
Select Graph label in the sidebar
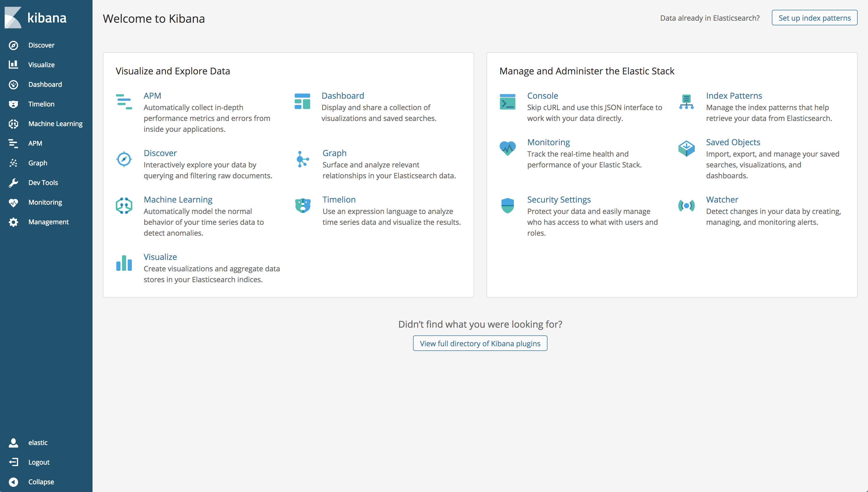click(x=38, y=163)
